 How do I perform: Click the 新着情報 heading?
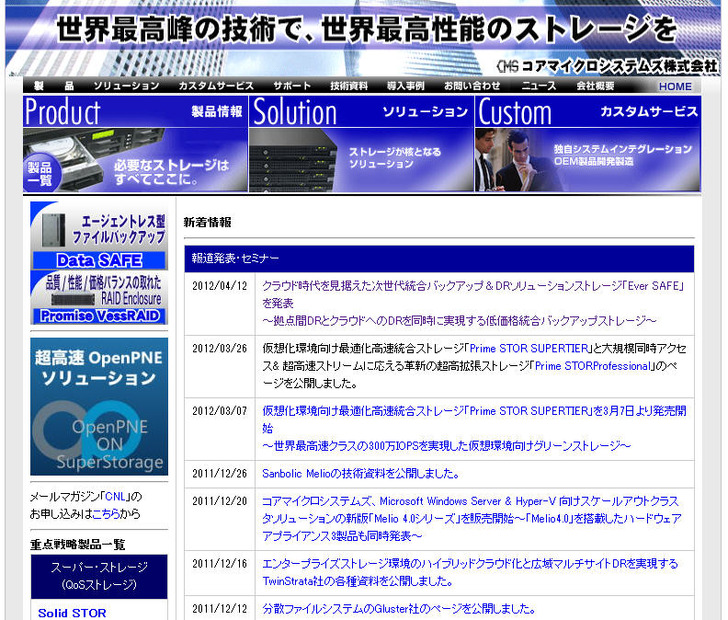[x=208, y=222]
